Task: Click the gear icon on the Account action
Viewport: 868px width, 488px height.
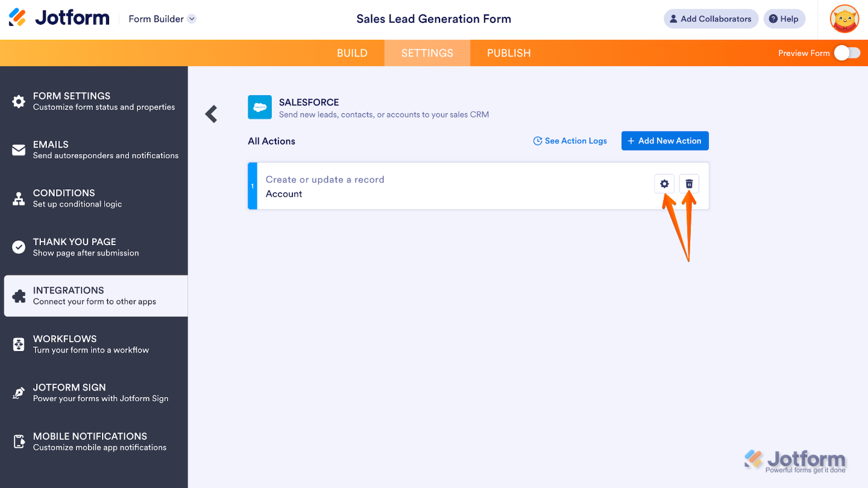Action: (664, 184)
